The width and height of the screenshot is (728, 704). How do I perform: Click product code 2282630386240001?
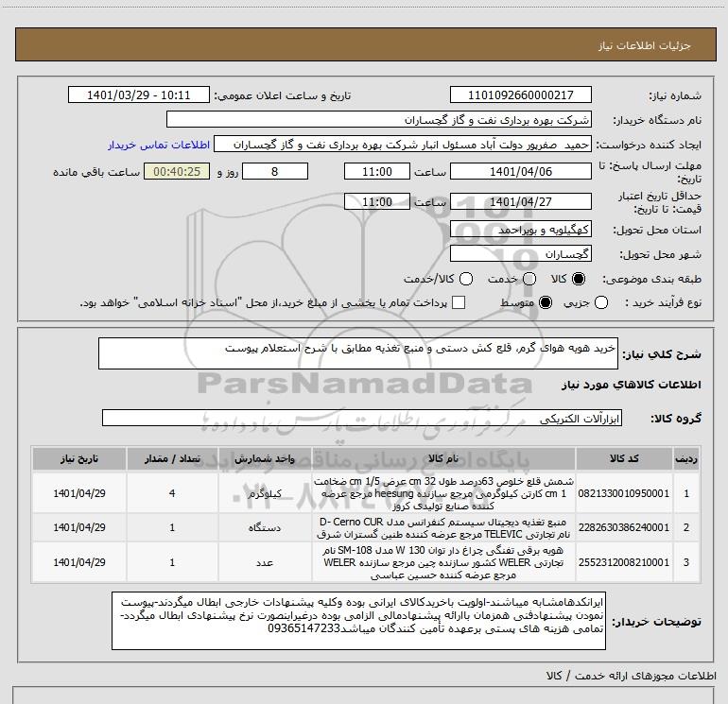pyautogui.click(x=624, y=527)
